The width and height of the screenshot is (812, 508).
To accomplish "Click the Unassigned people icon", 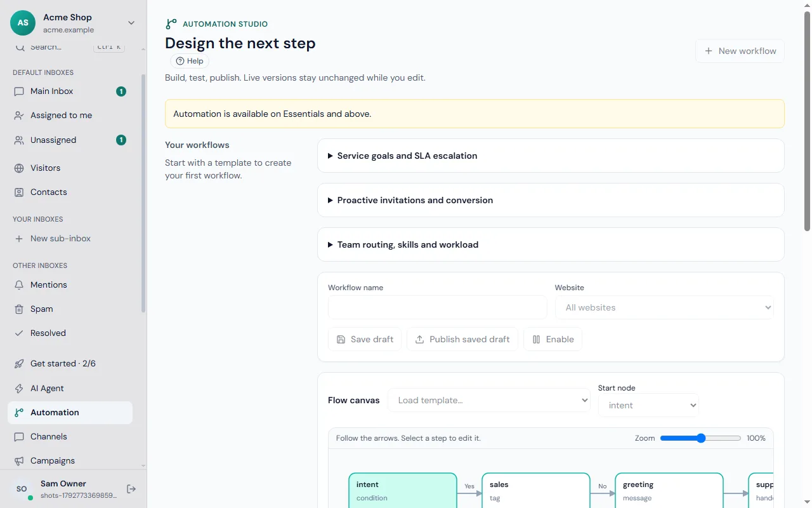I will (x=19, y=140).
